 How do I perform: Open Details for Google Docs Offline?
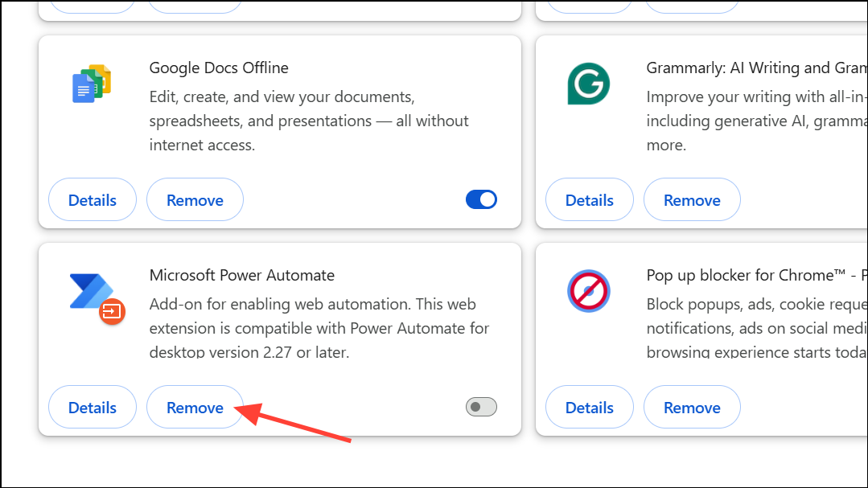tap(92, 199)
